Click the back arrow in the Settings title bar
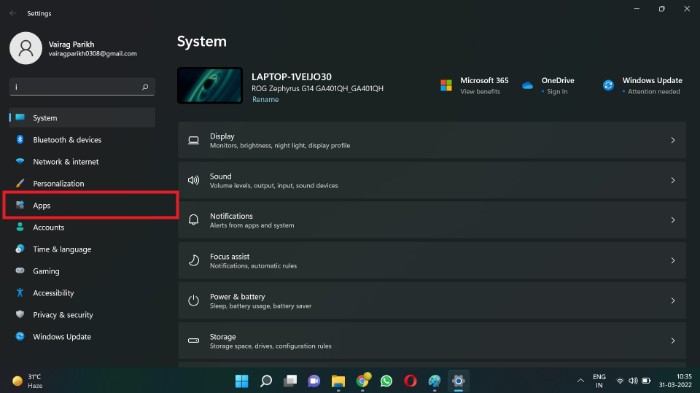The image size is (700, 393). coord(12,13)
